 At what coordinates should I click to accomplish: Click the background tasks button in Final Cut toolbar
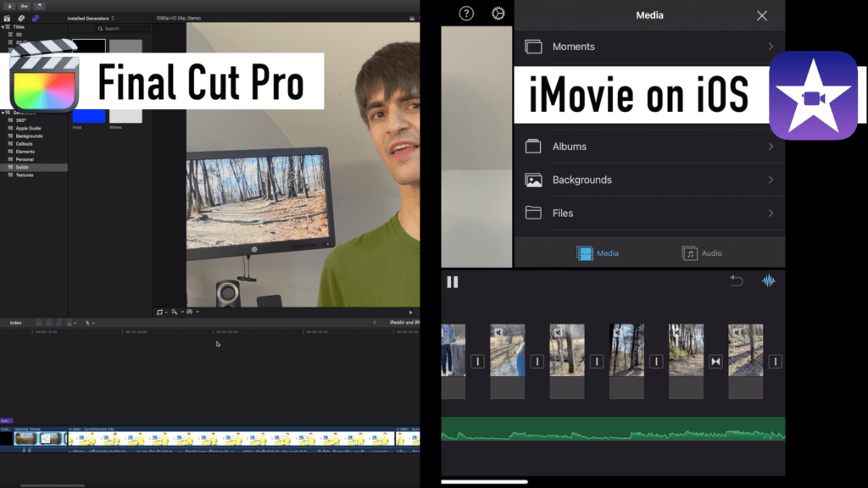[x=39, y=6]
